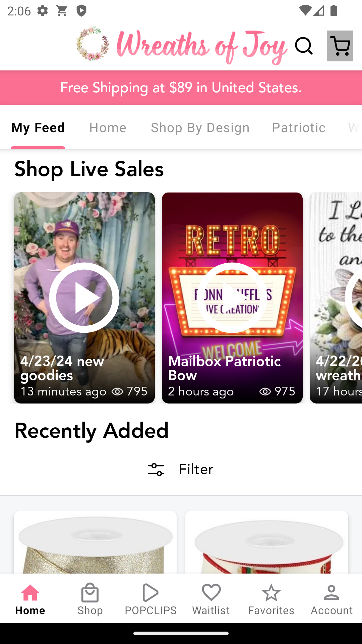The image size is (362, 644).
Task: Tap the Free Shipping at $89 banner
Action: (x=181, y=88)
